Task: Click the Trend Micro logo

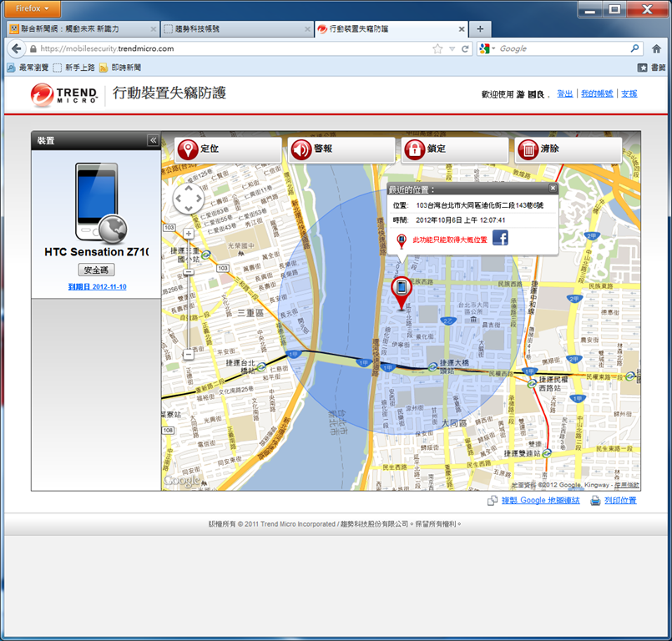Action: (x=63, y=94)
